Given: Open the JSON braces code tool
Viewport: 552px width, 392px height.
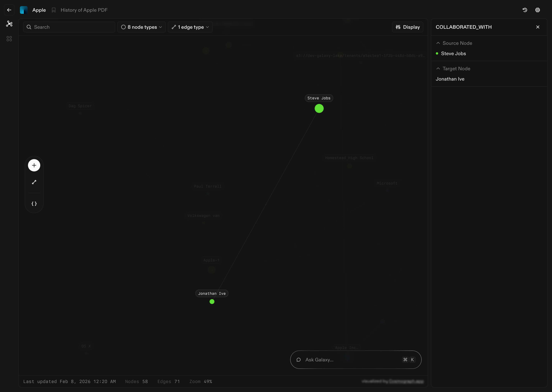Looking at the screenshot, I should click(x=34, y=204).
